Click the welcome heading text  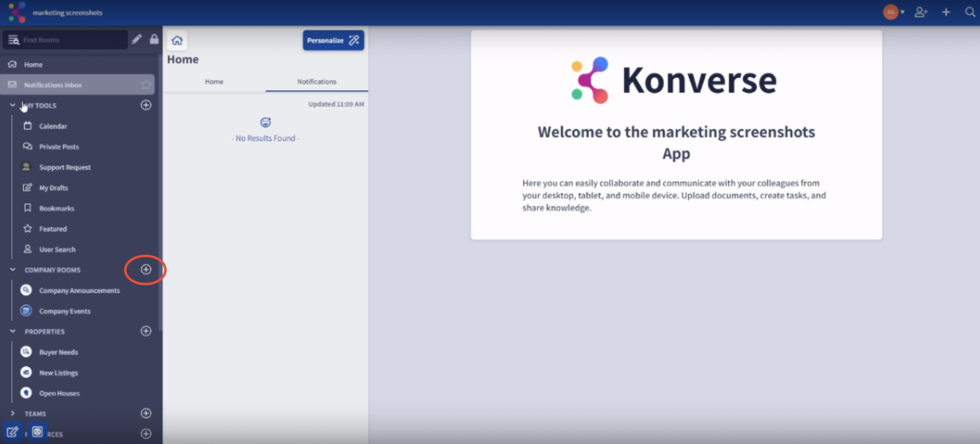[x=676, y=143]
